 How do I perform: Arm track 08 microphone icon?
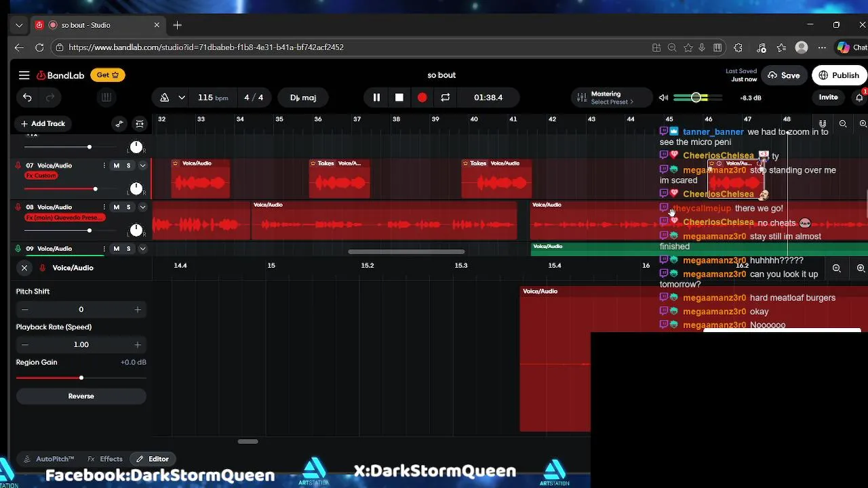pos(18,207)
